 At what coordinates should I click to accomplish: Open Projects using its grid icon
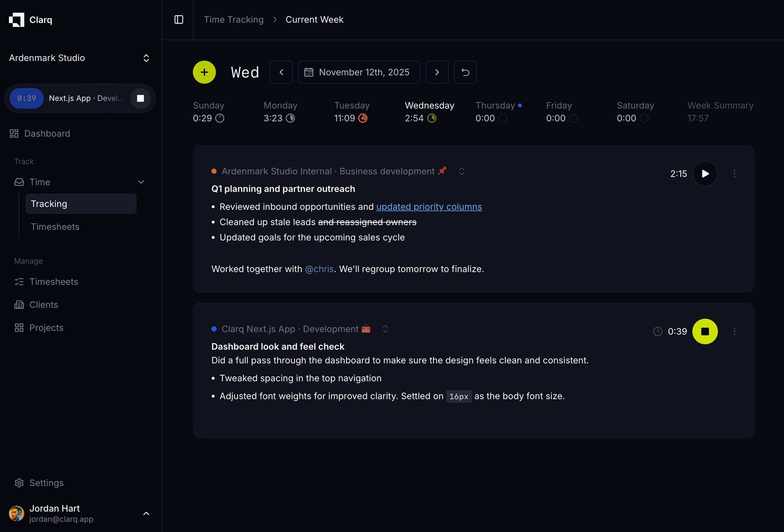click(x=19, y=328)
